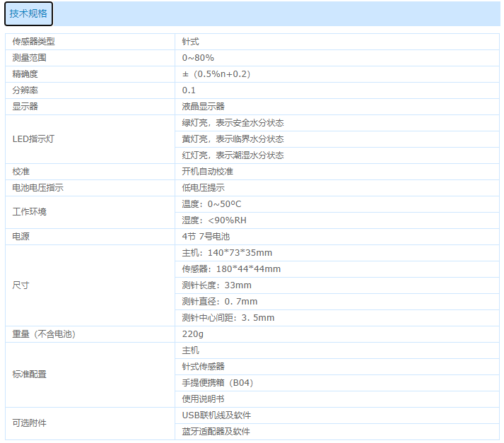This screenshot has height=443, width=504.
Task: Click the USB联机线及软件 accessory row
Action: coord(216,415)
